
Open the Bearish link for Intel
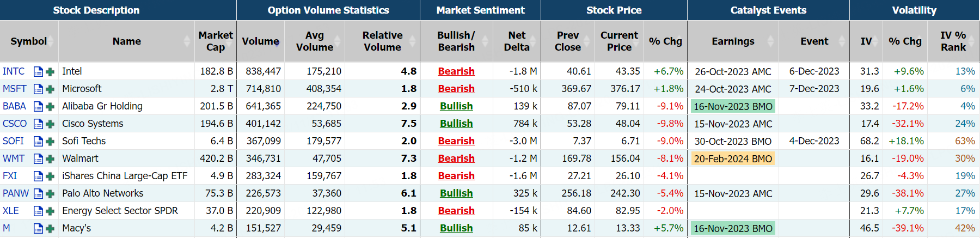click(x=456, y=71)
